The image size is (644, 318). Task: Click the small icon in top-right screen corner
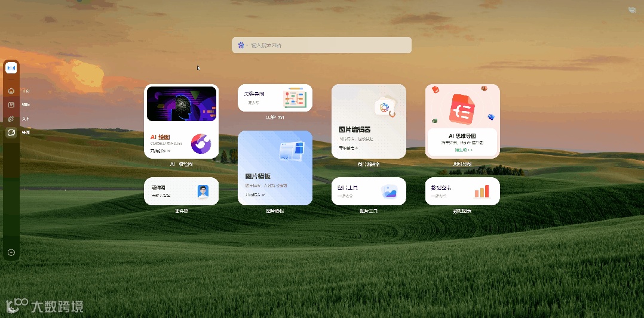coord(632,10)
